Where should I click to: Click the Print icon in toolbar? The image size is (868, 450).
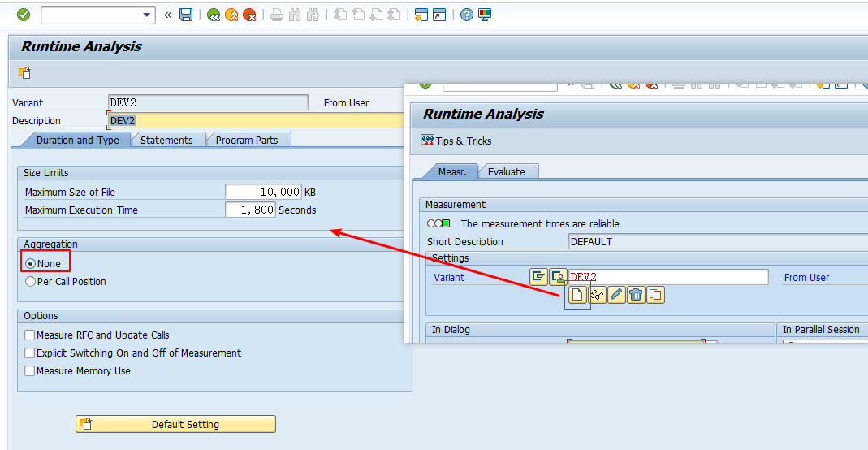277,15
